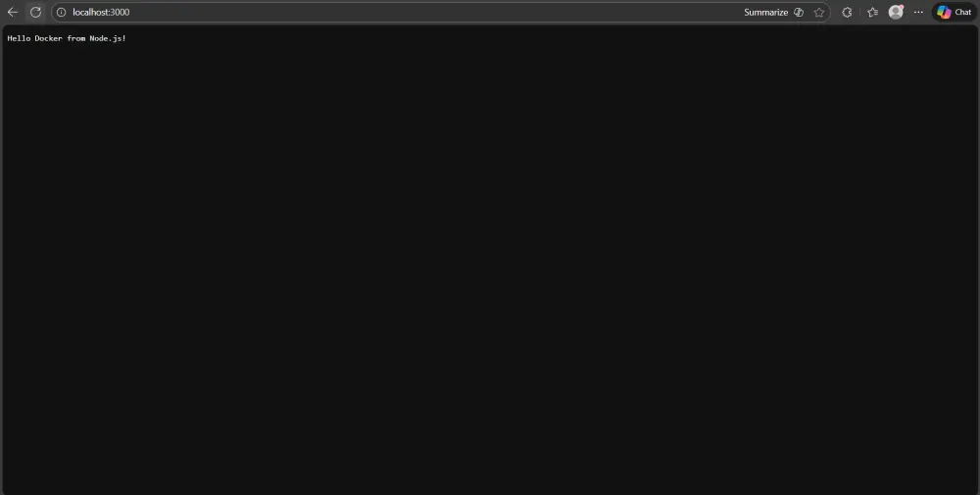View site information for localhost
Viewport: 980px width, 495px height.
(61, 12)
